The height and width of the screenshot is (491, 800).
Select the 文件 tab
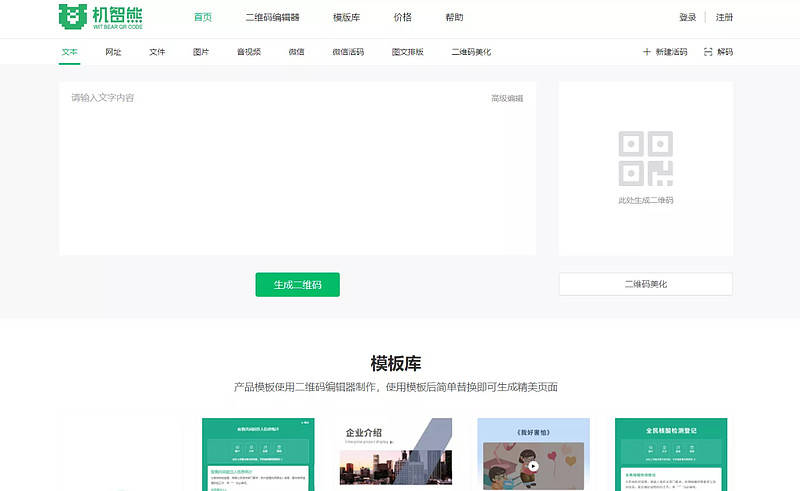click(x=157, y=52)
